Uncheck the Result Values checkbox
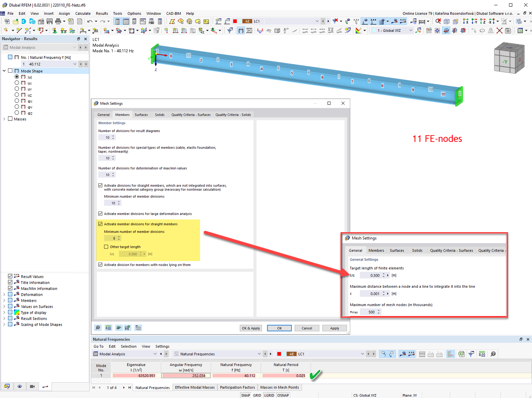The height and width of the screenshot is (398, 532). click(x=10, y=276)
